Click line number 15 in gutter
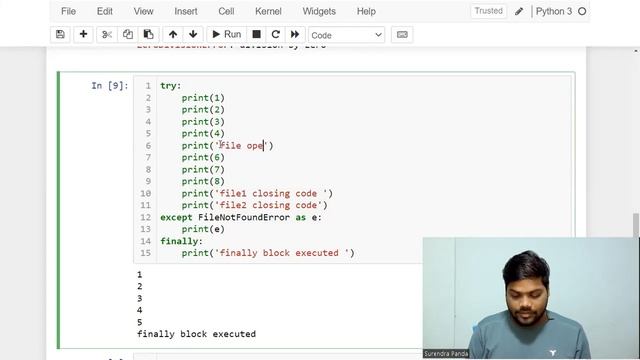 (146, 253)
